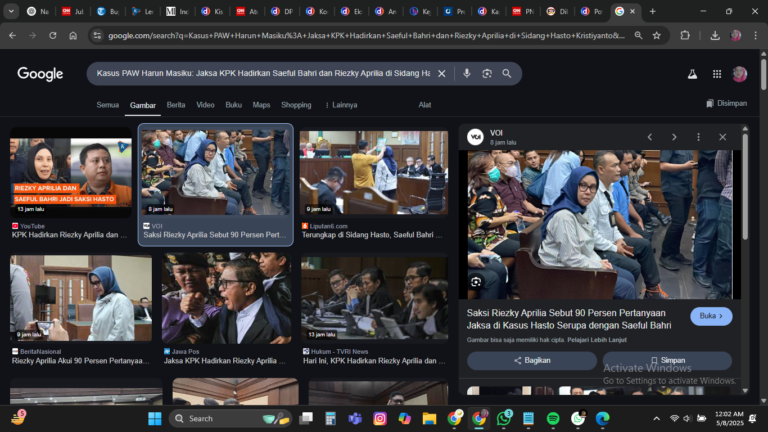Open Google Lens image search
768x432 pixels.
pyautogui.click(x=487, y=73)
